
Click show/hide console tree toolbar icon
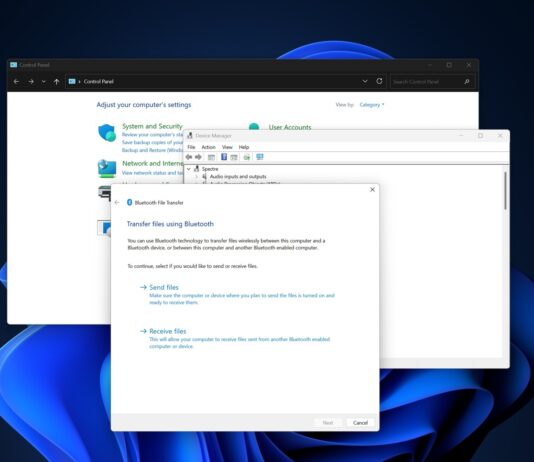[211, 157]
